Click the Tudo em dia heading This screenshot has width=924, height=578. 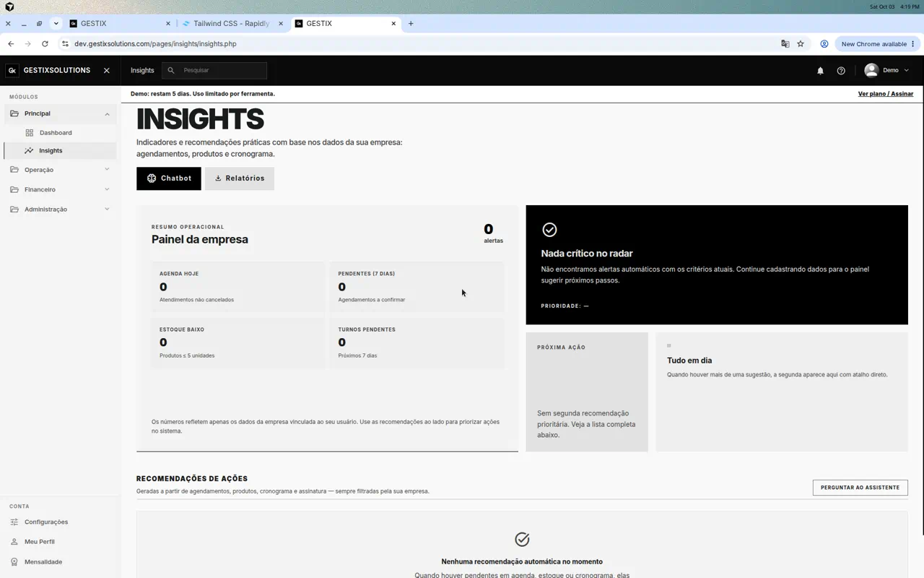coord(689,361)
